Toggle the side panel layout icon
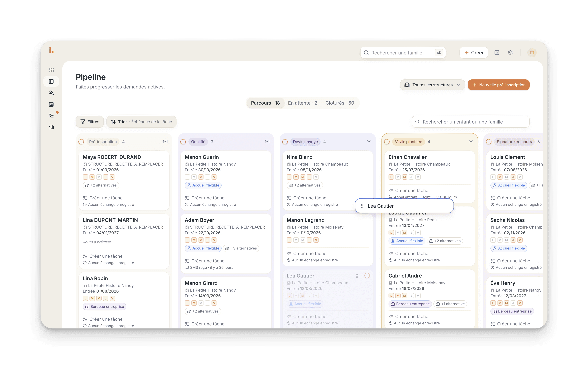This screenshot has height=369, width=588. tap(497, 53)
